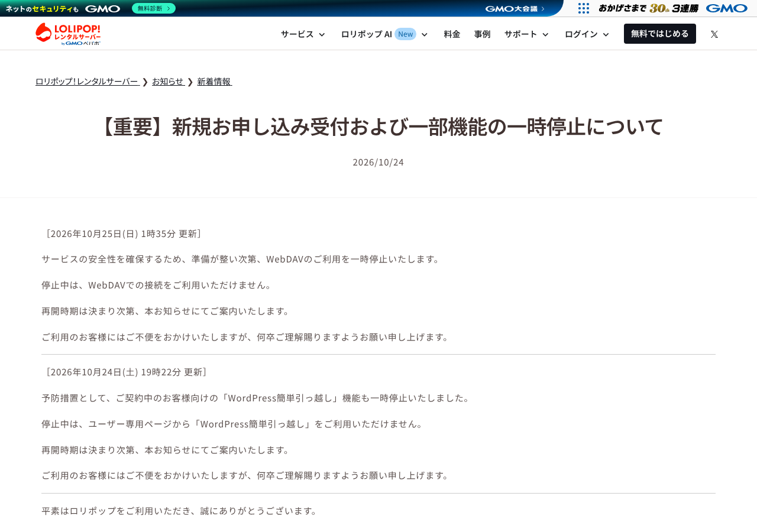Viewport: 757px width, 532px height.
Task: Expand the ロリポップ AI dropdown menu
Action: click(384, 34)
